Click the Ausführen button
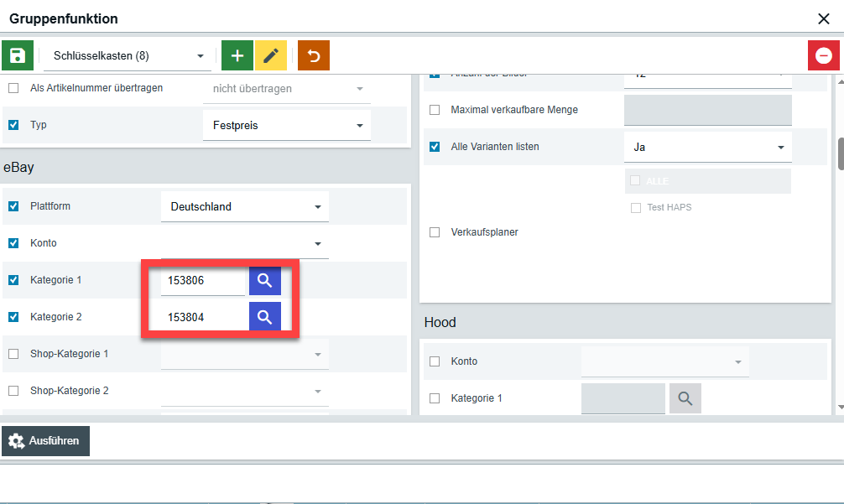The width and height of the screenshot is (844, 504). point(46,441)
